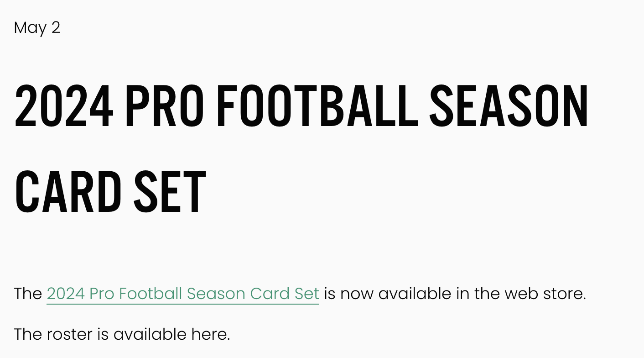Click the word "The" preceding the green link
Viewport: 644px width, 358px height.
[x=28, y=294]
